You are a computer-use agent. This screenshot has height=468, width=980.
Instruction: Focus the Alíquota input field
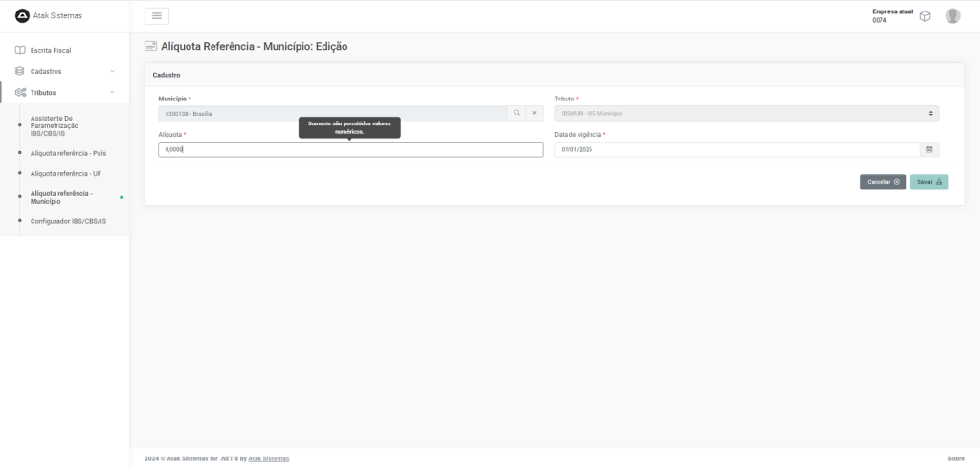pos(350,150)
